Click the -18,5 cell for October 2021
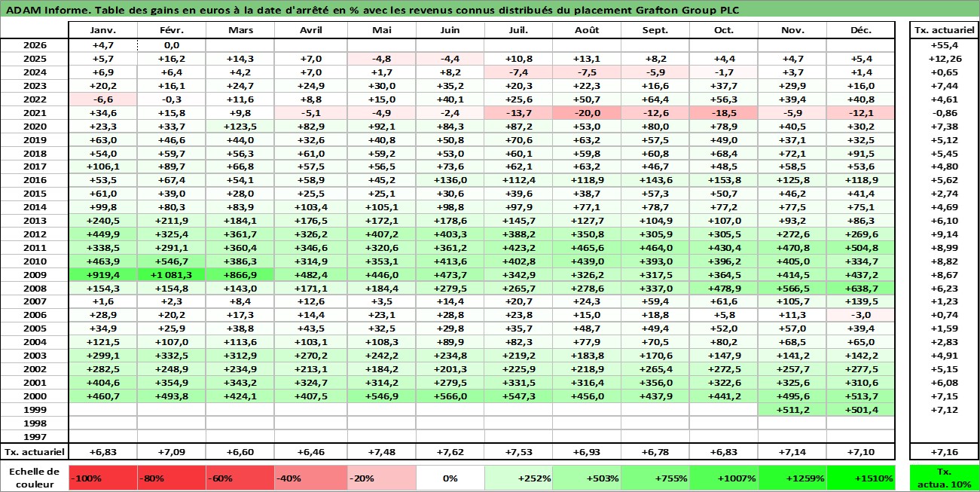Screen dimensions: 980x492 click(x=723, y=112)
